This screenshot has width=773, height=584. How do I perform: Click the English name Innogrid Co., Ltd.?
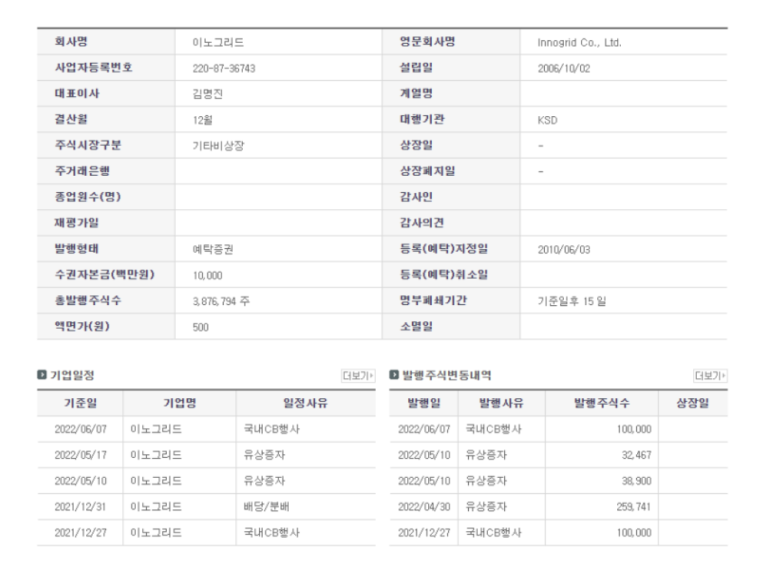click(579, 42)
